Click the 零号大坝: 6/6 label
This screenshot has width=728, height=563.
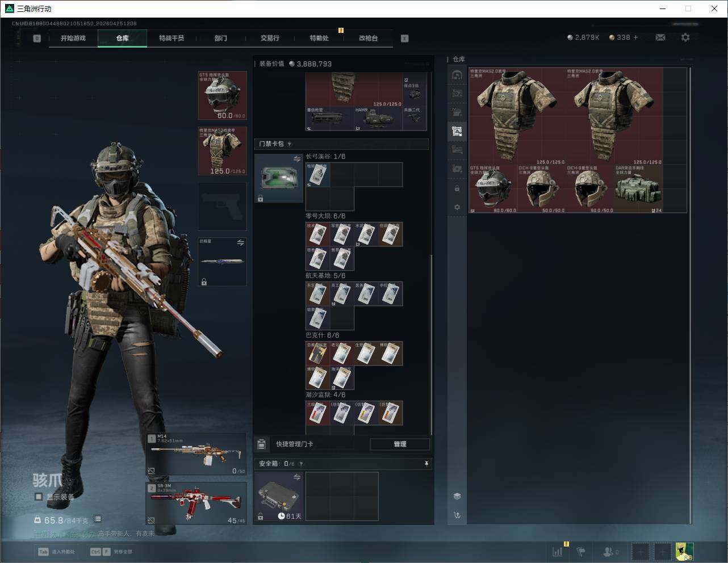click(x=325, y=216)
